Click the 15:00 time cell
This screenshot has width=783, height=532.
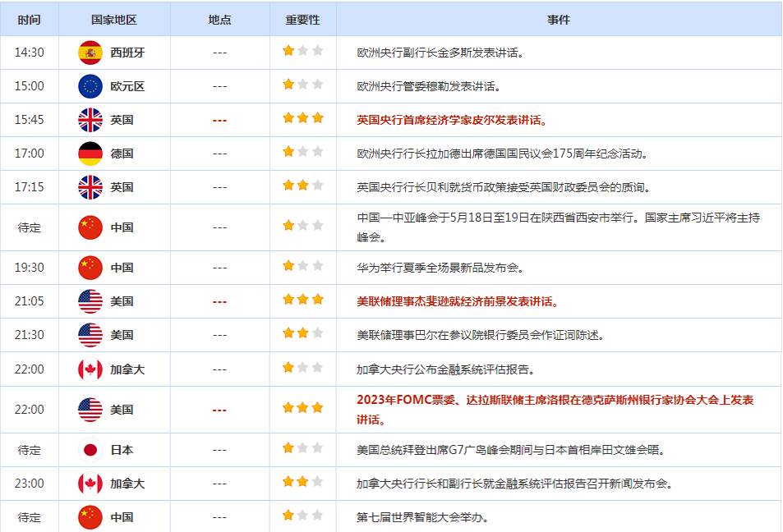coord(29,86)
